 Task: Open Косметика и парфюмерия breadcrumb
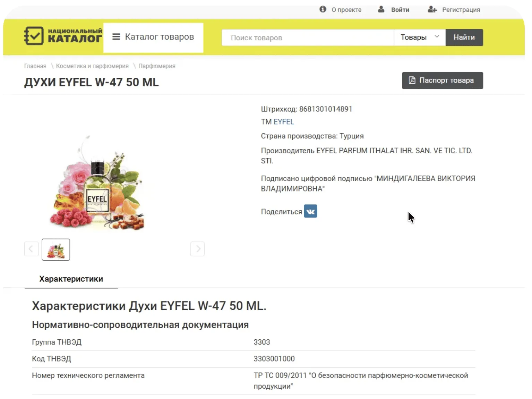[92, 66]
